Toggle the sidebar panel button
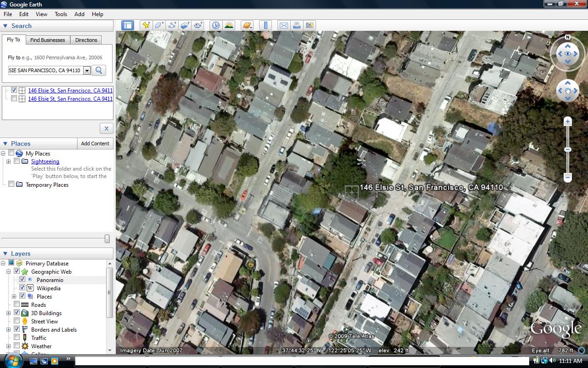 pyautogui.click(x=127, y=25)
